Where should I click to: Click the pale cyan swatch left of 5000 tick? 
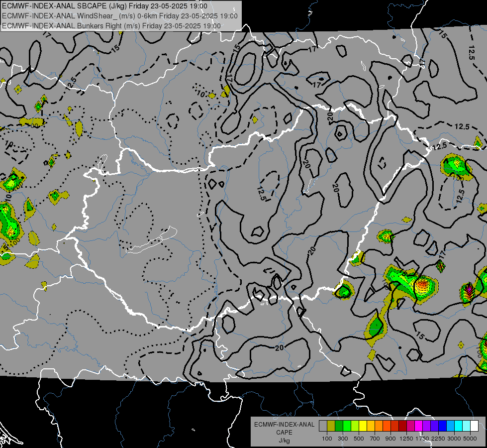coord(467,426)
